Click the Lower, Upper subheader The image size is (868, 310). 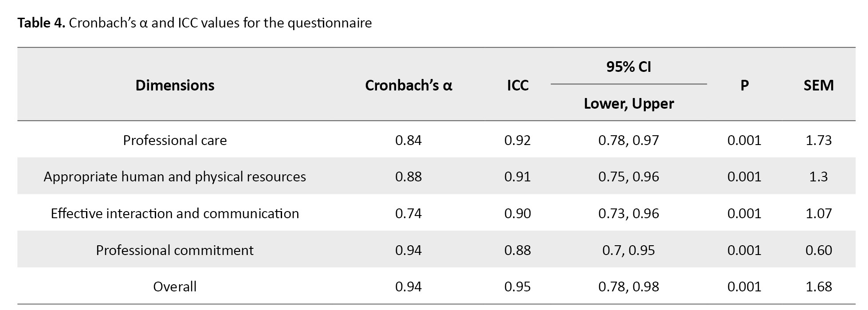(x=628, y=103)
